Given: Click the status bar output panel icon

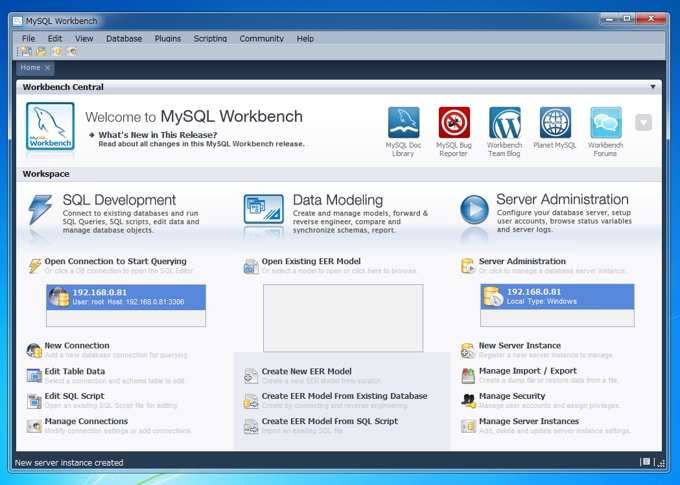Looking at the screenshot, I should (646, 462).
